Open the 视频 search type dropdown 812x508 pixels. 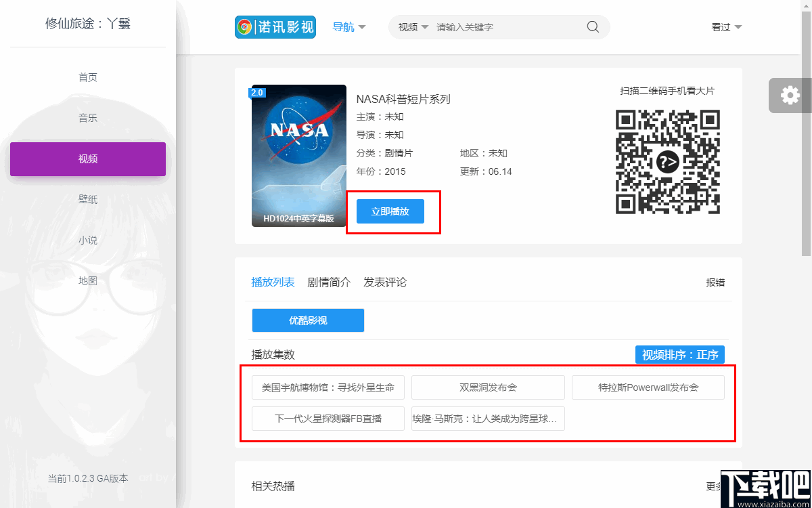[413, 27]
